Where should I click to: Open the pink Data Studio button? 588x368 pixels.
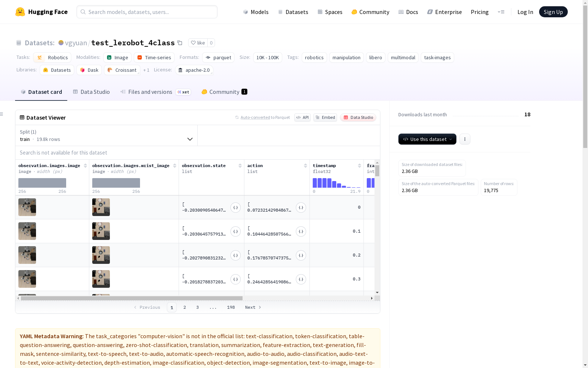click(x=358, y=117)
